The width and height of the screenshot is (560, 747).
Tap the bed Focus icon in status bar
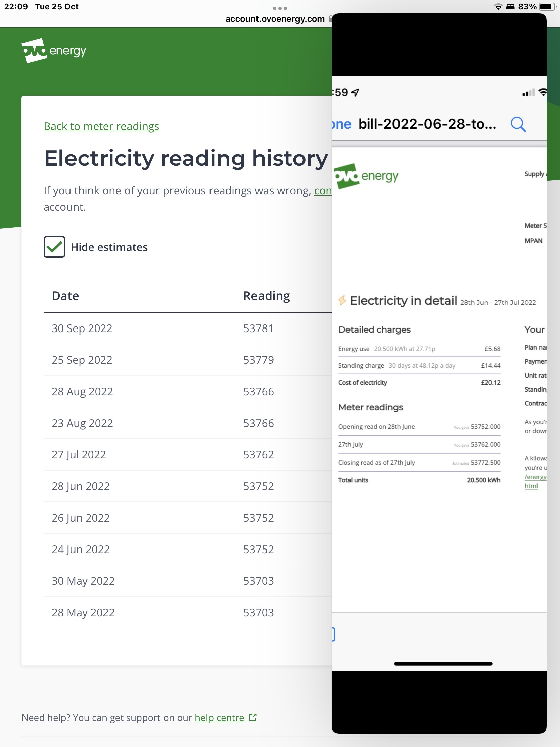[x=510, y=7]
